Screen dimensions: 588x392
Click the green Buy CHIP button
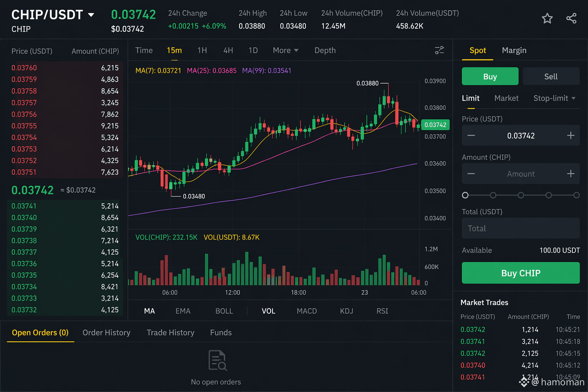tap(521, 273)
